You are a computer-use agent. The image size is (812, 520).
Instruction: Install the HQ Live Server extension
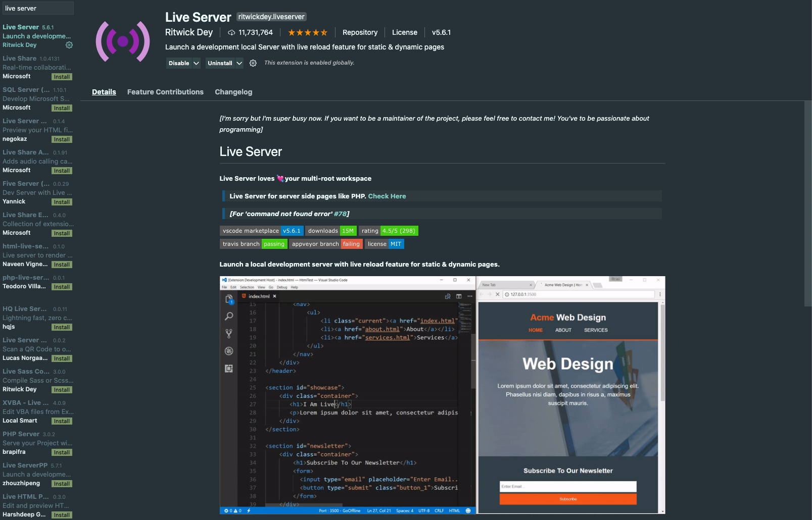click(62, 327)
